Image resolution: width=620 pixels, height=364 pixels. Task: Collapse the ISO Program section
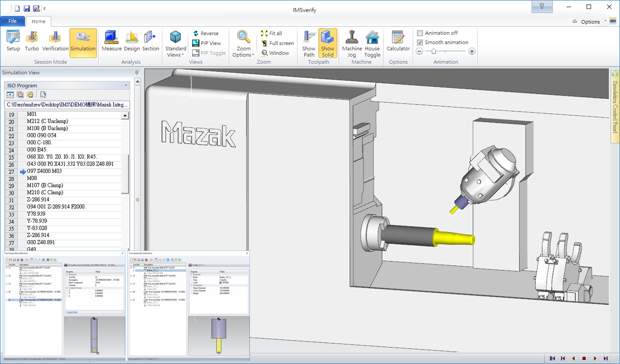coord(126,85)
